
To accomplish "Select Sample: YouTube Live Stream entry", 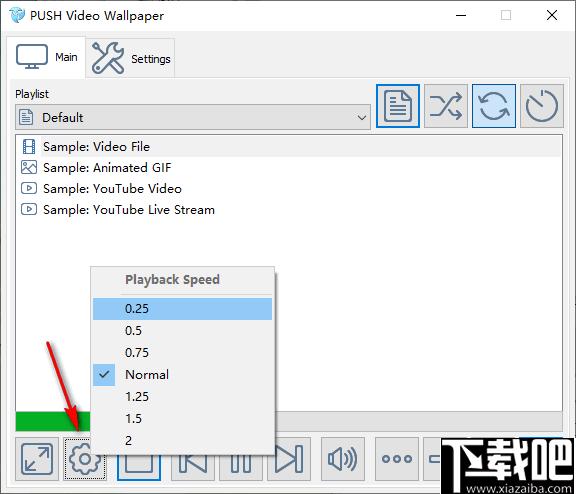I will pyautogui.click(x=289, y=209).
